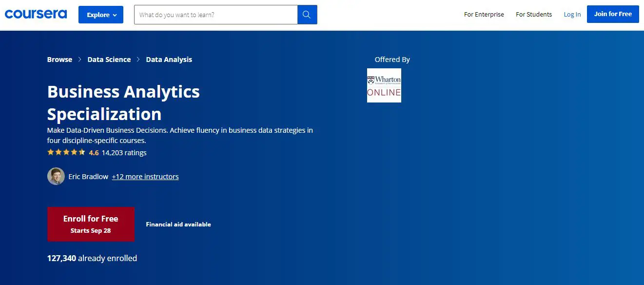The width and height of the screenshot is (644, 285).
Task: Open the Data Analysis category
Action: click(169, 59)
